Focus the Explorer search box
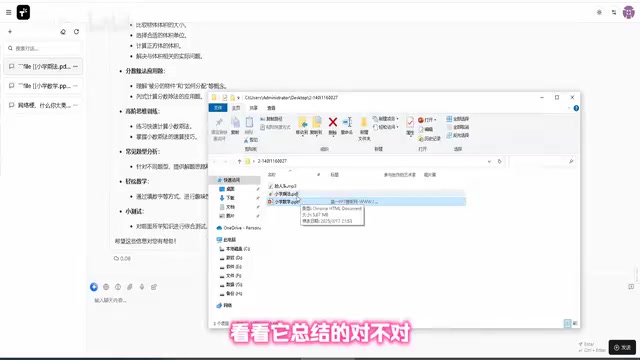The height and width of the screenshot is (360, 640). pos(543,161)
